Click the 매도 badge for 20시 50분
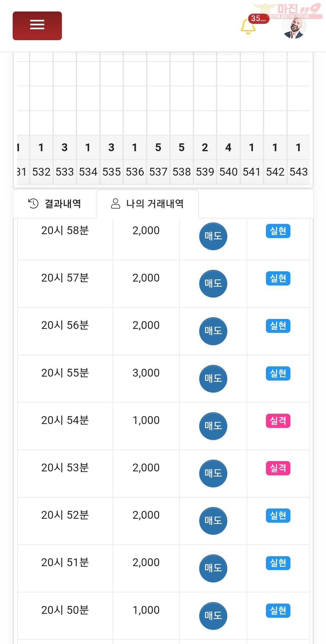326x644 pixels. [x=213, y=616]
